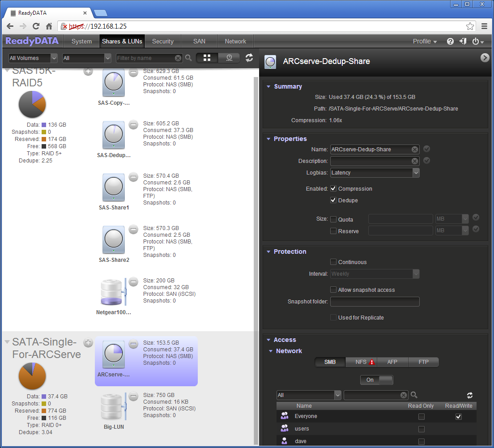Select the Big-LUN icon
This screenshot has width=494, height=448.
[113, 407]
